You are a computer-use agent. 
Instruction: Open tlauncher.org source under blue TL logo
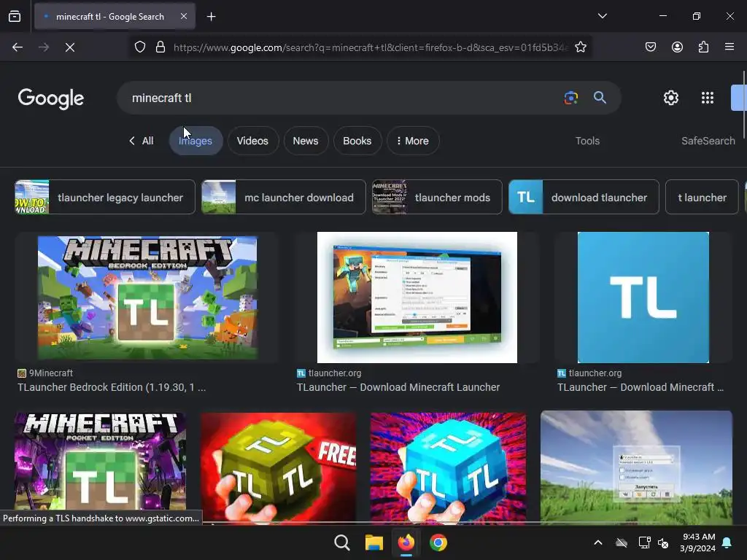(589, 373)
